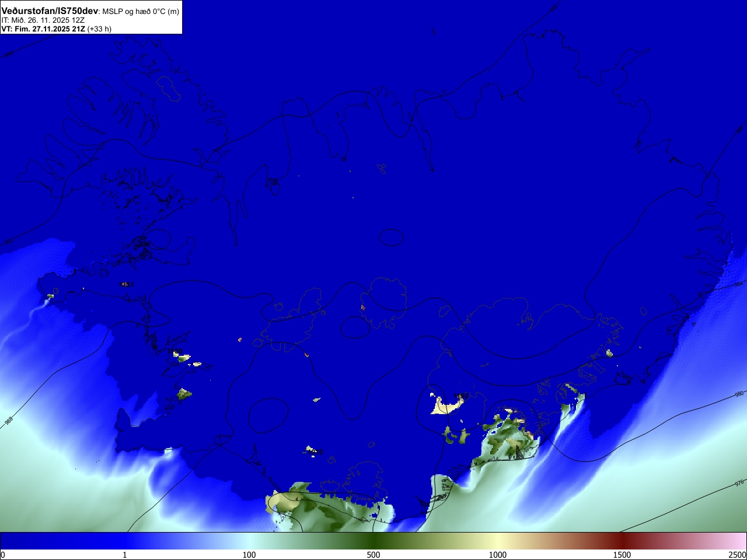Click the 984 isobar label
The height and width of the screenshot is (560, 747).
[738, 284]
